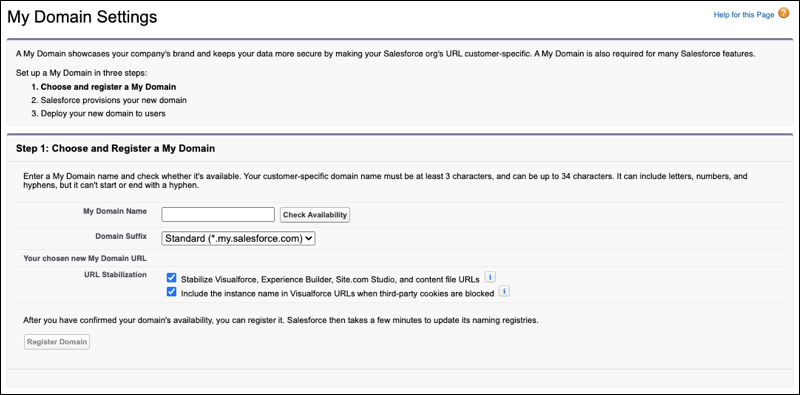Focus the My Domain Name input field
The height and width of the screenshot is (395, 800).
(x=218, y=214)
